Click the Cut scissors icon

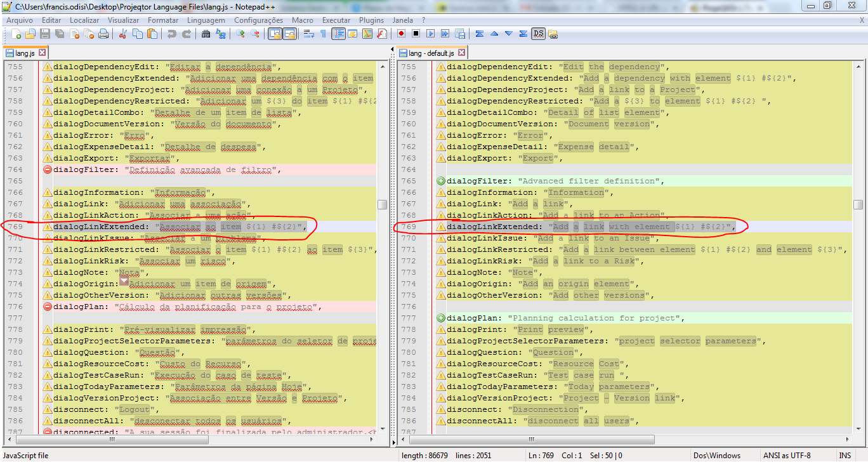click(x=123, y=34)
